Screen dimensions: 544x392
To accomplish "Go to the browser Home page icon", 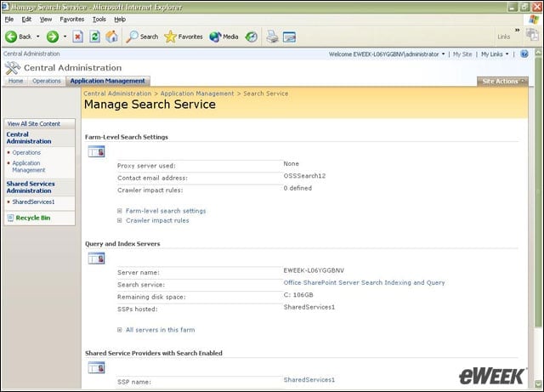I will pos(111,37).
